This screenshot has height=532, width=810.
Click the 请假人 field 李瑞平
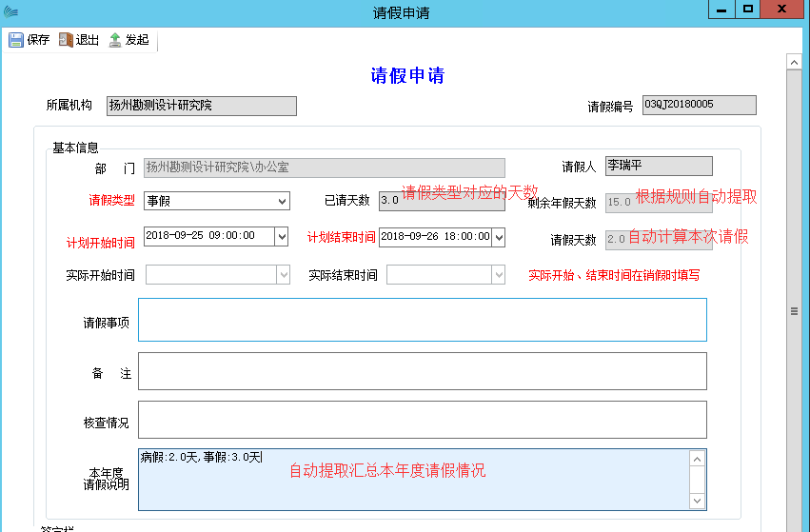tap(659, 166)
